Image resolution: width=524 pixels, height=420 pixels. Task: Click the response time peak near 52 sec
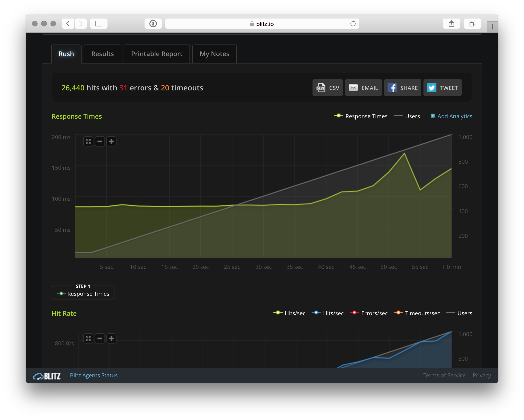[404, 153]
